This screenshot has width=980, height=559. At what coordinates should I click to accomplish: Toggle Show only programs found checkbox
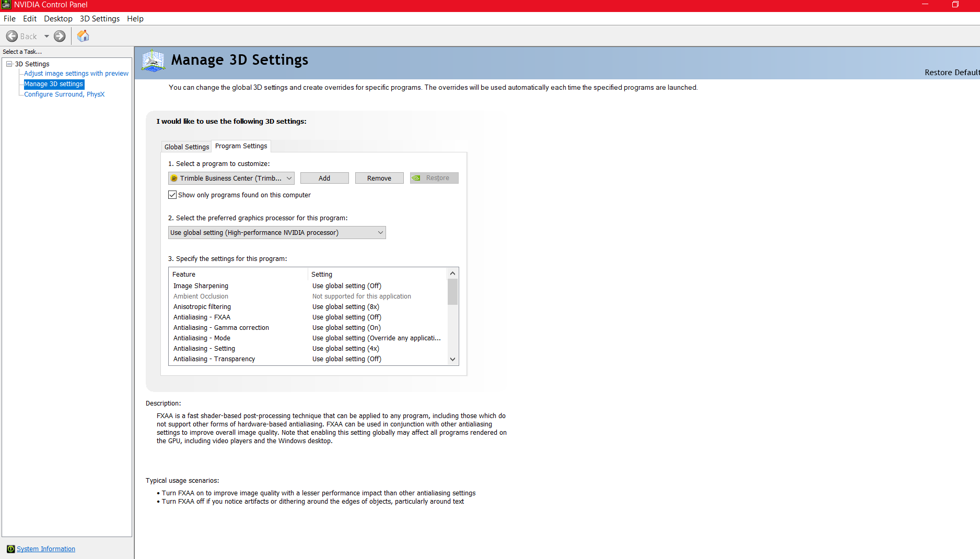coord(172,195)
